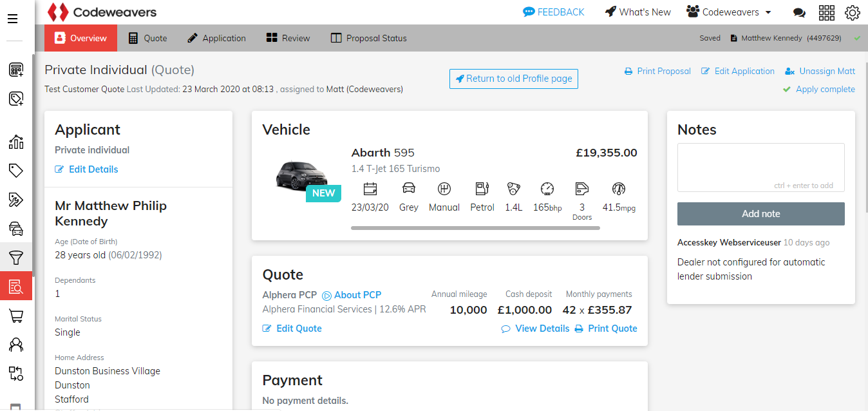Click the 28 years old (06/02/1992) value
This screenshot has width=868, height=411.
point(109,255)
